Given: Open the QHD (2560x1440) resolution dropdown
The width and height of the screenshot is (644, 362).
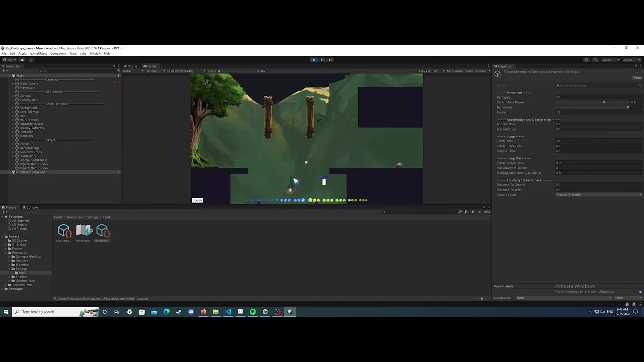Looking at the screenshot, I should pos(186,71).
